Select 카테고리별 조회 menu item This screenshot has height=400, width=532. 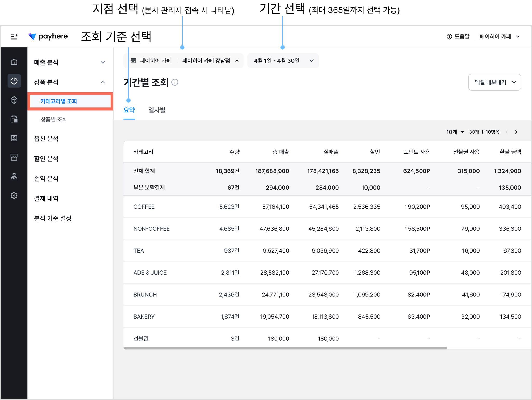click(70, 101)
